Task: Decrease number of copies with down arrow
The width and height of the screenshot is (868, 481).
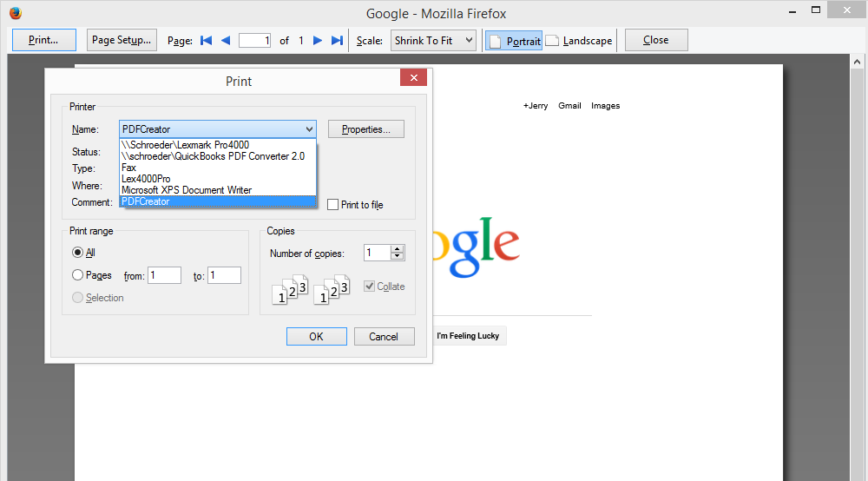Action: point(397,256)
